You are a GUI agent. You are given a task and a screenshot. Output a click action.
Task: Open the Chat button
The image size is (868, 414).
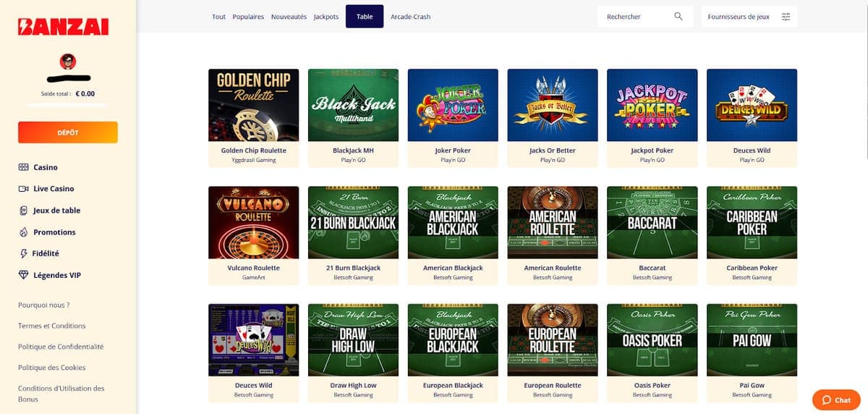coord(835,400)
